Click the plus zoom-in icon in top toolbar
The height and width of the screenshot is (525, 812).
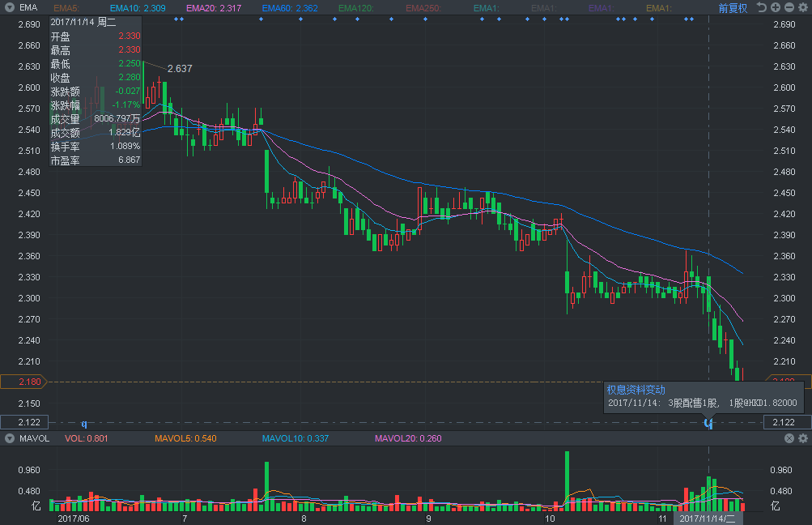pos(776,7)
